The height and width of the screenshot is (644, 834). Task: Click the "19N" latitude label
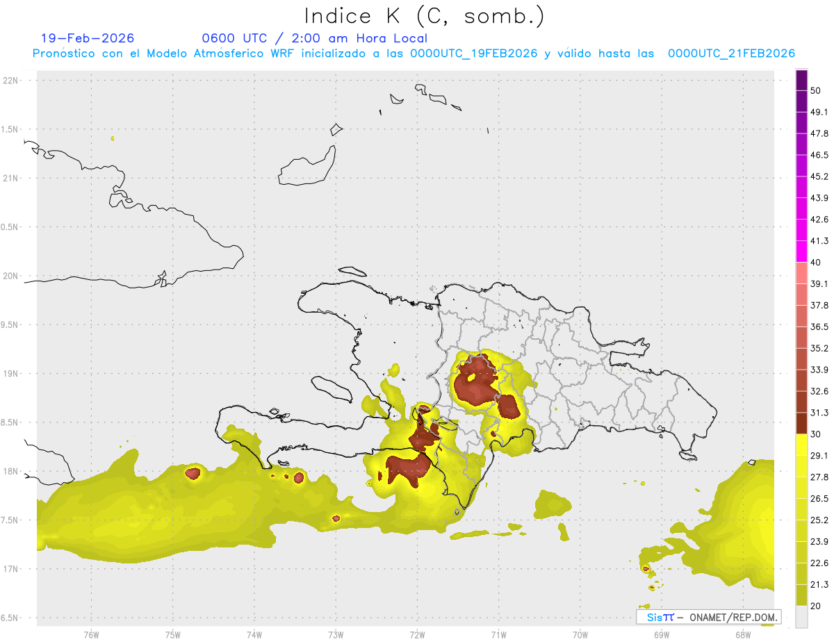tap(11, 373)
